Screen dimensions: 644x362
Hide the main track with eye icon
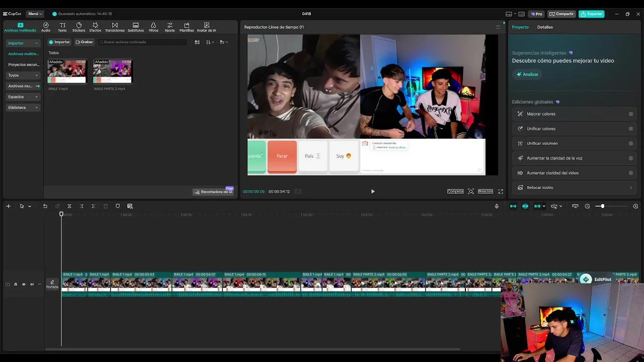pos(24,285)
